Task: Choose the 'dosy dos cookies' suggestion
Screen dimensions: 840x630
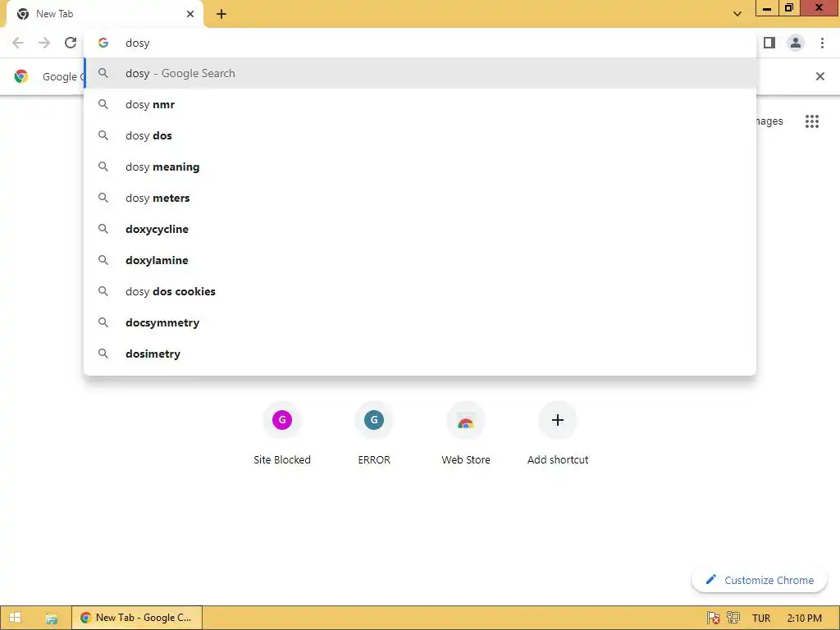Action: click(x=420, y=291)
